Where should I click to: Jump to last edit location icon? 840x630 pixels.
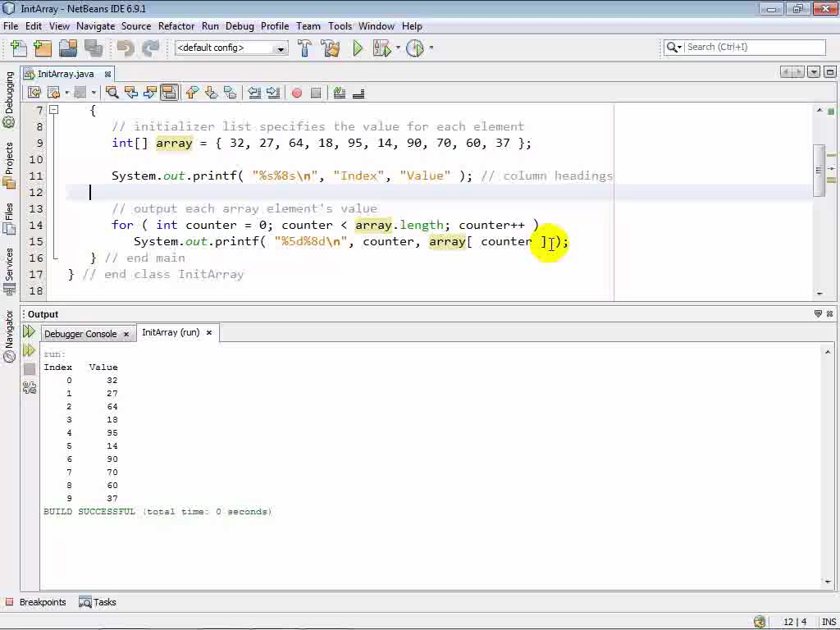pyautogui.click(x=34, y=93)
